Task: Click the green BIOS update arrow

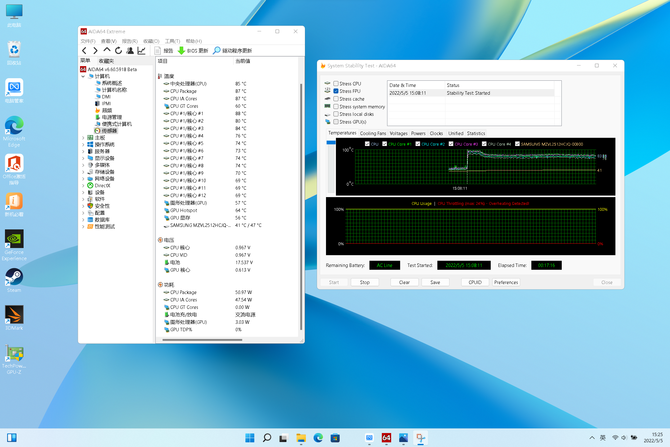Action: [181, 50]
